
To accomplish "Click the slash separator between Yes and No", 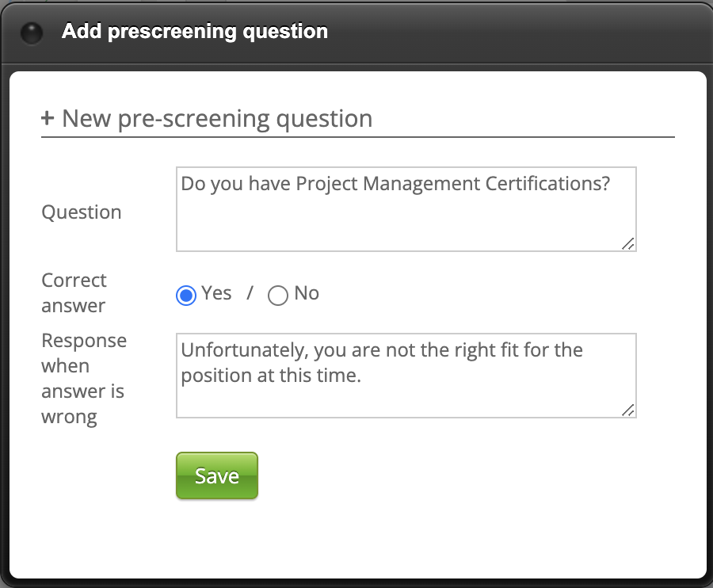I will (250, 293).
